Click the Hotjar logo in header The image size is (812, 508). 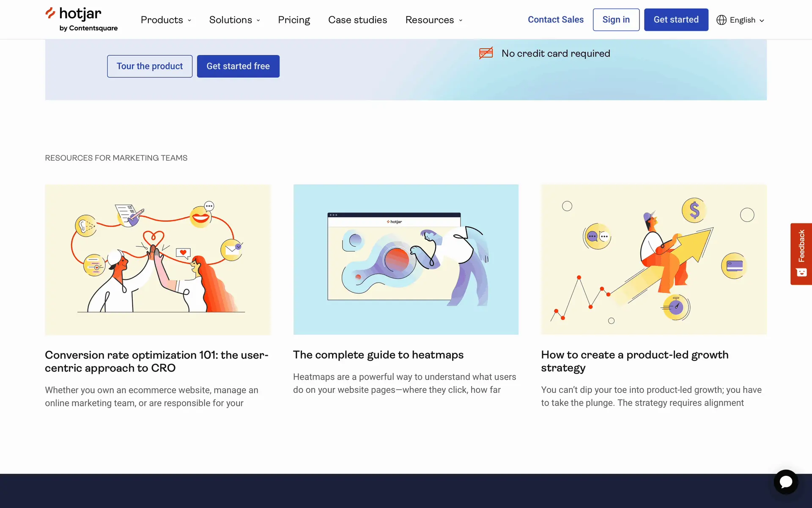(81, 19)
